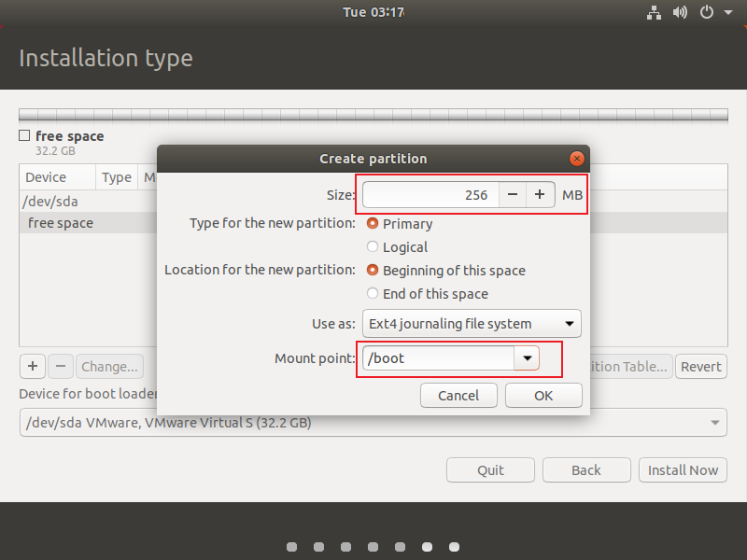Click the Install Now button
747x560 pixels.
pyautogui.click(x=683, y=470)
